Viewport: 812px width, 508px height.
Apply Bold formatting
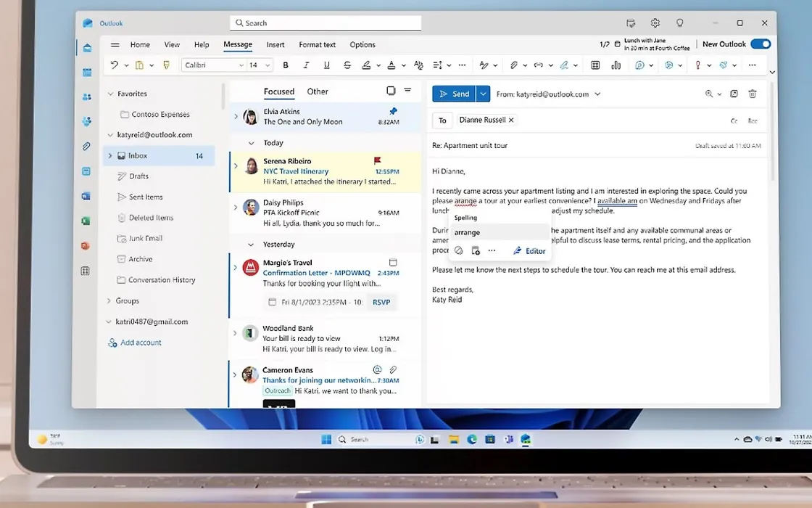(x=286, y=65)
